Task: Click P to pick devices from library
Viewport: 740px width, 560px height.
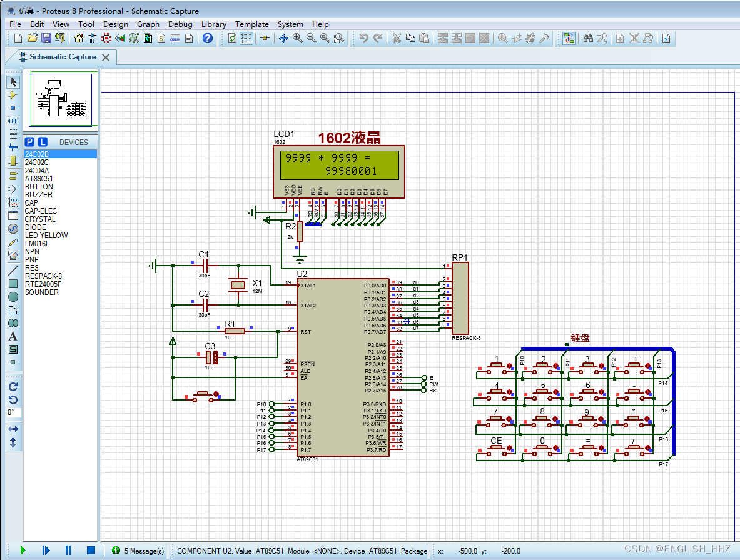Action: point(30,142)
